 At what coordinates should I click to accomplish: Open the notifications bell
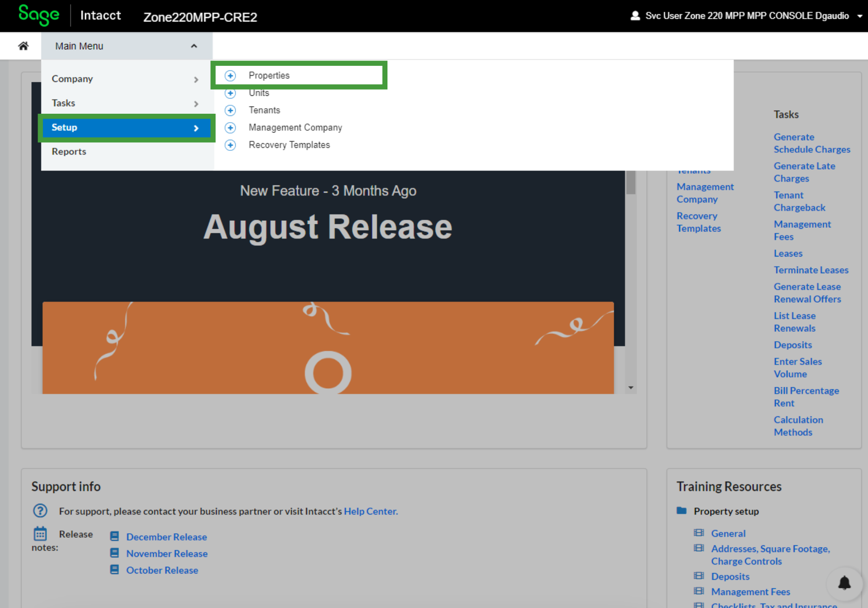tap(844, 583)
